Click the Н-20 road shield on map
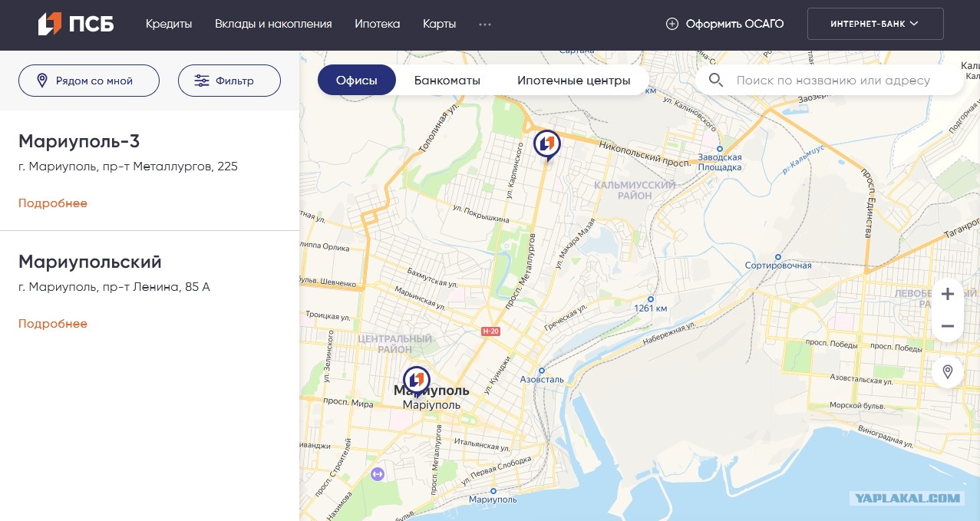This screenshot has width=980, height=521. click(x=490, y=331)
